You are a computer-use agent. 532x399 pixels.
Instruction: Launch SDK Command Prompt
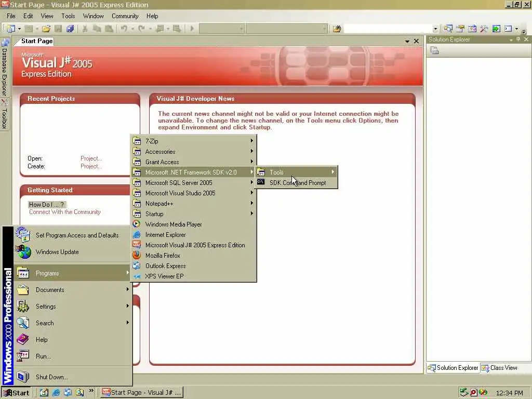pos(297,183)
